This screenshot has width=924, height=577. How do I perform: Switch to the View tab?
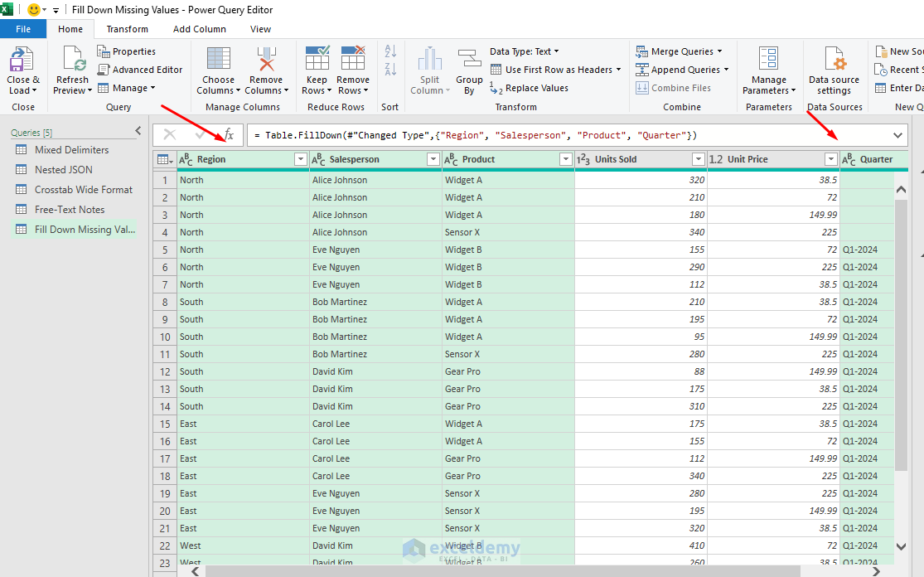[260, 29]
